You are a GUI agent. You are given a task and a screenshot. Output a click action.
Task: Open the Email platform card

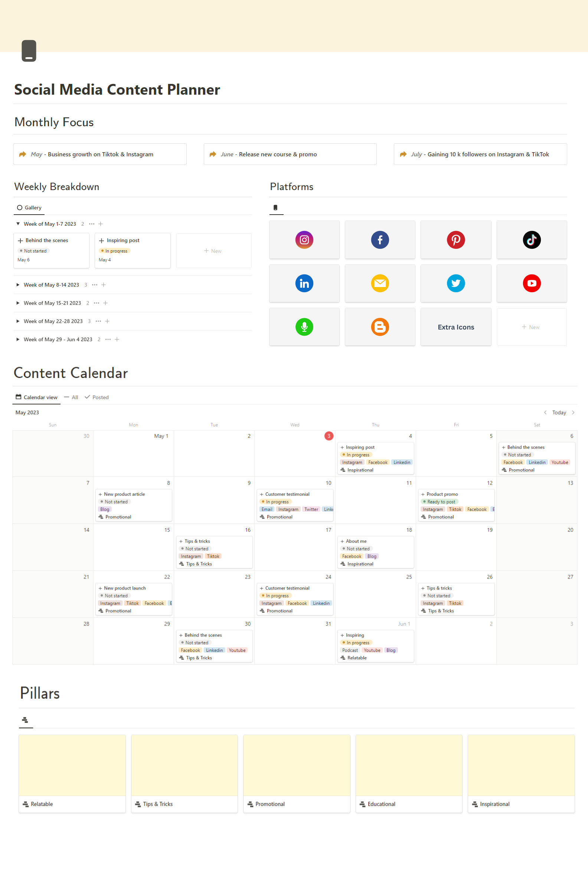(x=380, y=283)
